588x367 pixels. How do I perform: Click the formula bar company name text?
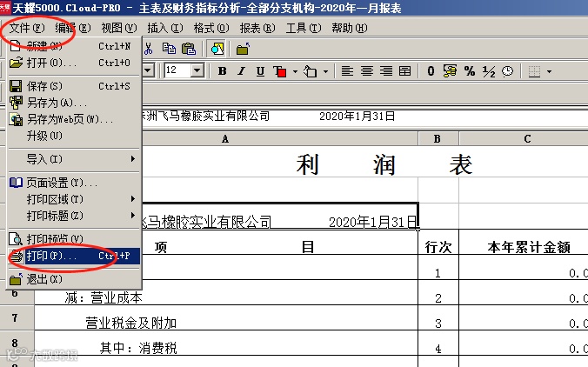pyautogui.click(x=205, y=117)
